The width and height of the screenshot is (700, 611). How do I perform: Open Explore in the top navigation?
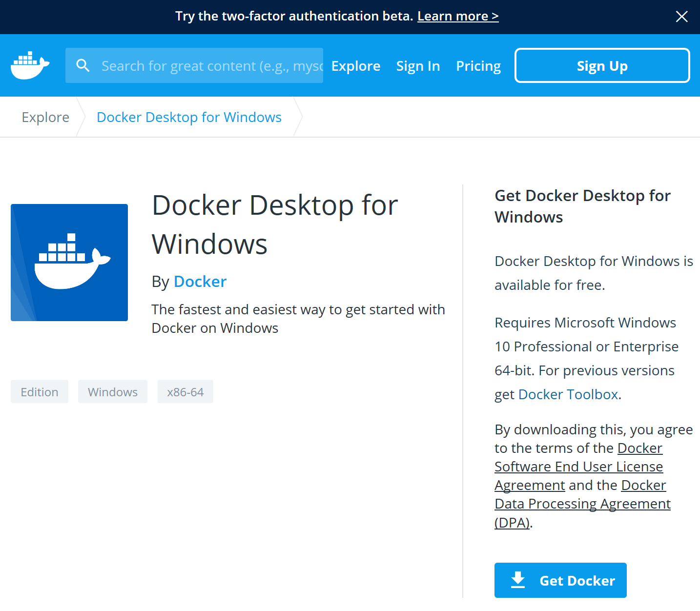pyautogui.click(x=356, y=66)
